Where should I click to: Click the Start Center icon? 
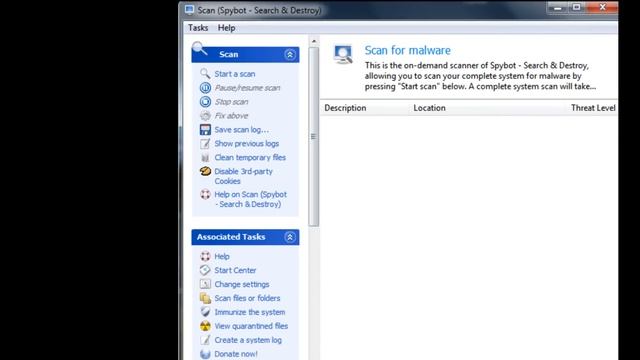pyautogui.click(x=205, y=270)
